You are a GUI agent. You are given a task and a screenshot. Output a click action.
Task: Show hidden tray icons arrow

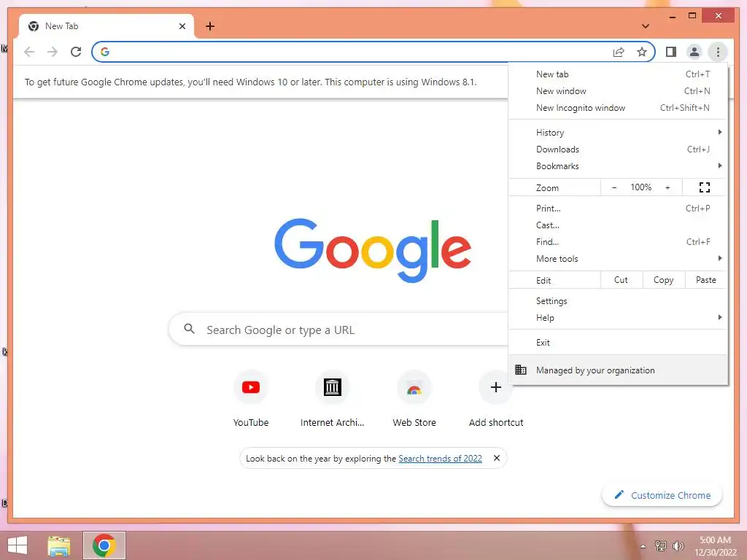pos(643,546)
